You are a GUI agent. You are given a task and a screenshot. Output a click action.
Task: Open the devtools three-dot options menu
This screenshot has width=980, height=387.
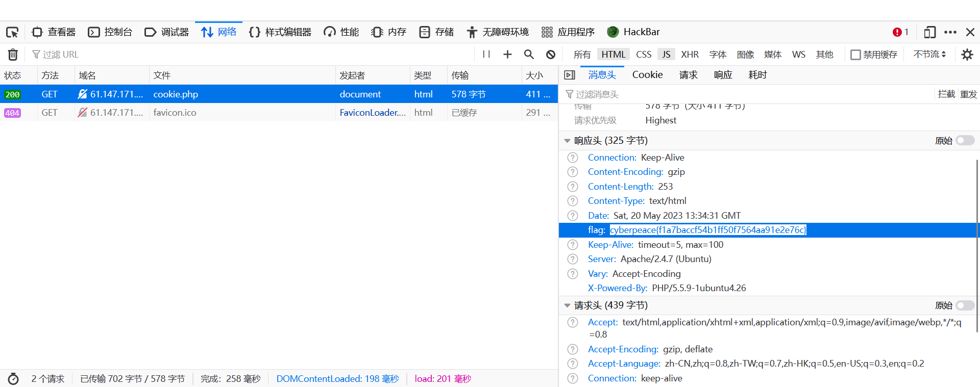(950, 32)
